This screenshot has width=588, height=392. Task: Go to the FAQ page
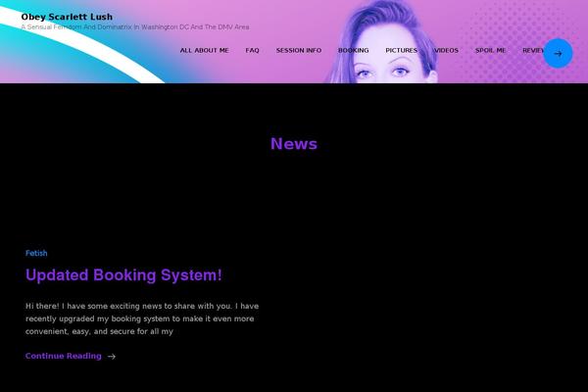[252, 50]
